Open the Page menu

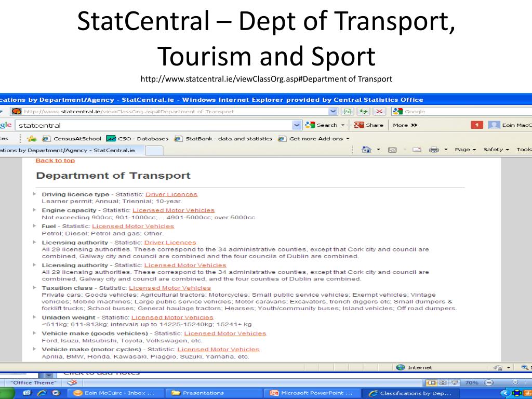(465, 150)
